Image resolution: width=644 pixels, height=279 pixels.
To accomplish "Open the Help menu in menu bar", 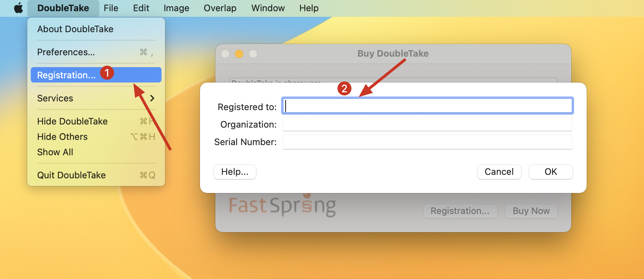I will (x=309, y=8).
